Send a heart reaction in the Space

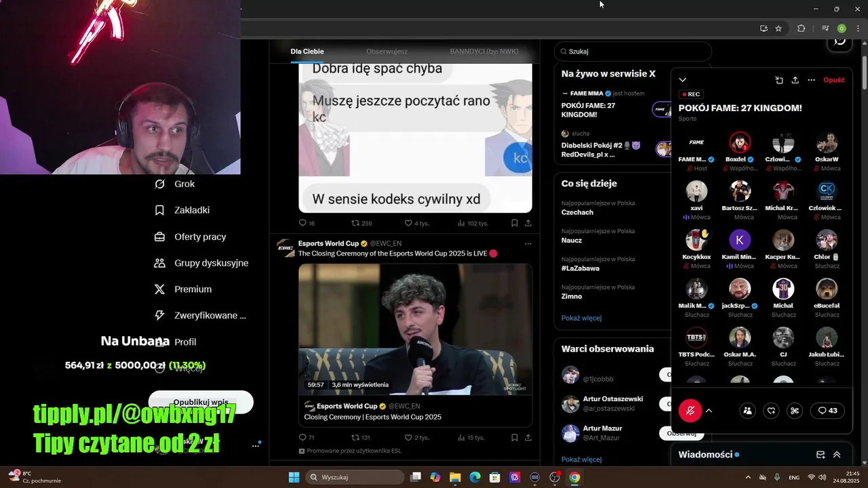[771, 410]
